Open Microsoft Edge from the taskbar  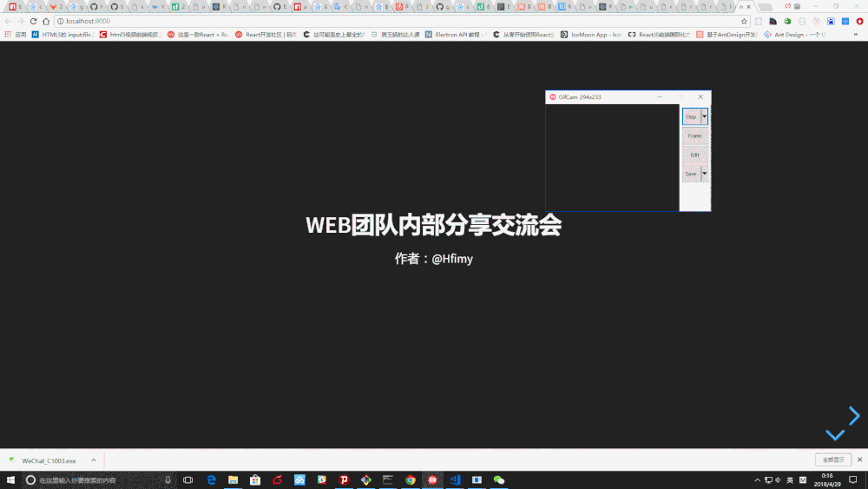[x=211, y=479]
